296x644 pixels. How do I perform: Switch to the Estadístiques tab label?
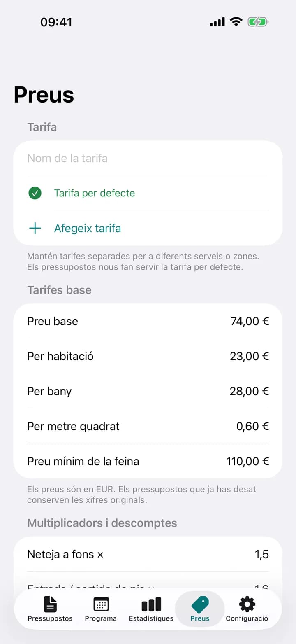(151, 618)
